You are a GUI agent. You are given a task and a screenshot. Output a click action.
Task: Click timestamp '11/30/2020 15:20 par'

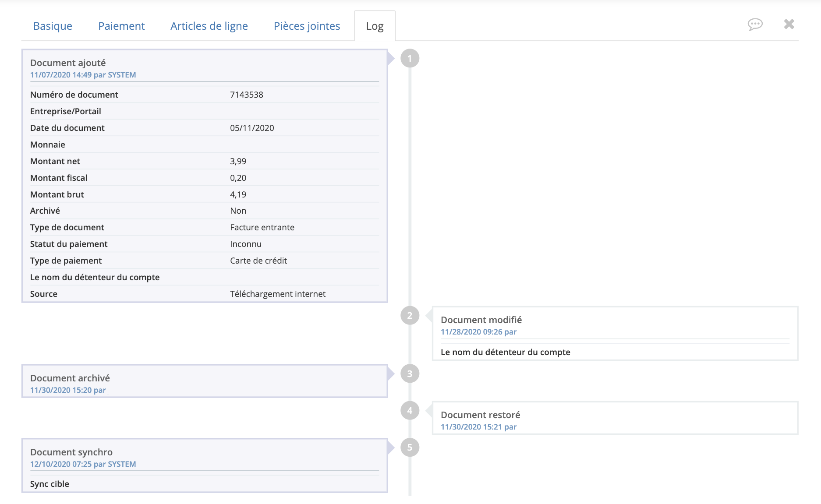pyautogui.click(x=68, y=390)
